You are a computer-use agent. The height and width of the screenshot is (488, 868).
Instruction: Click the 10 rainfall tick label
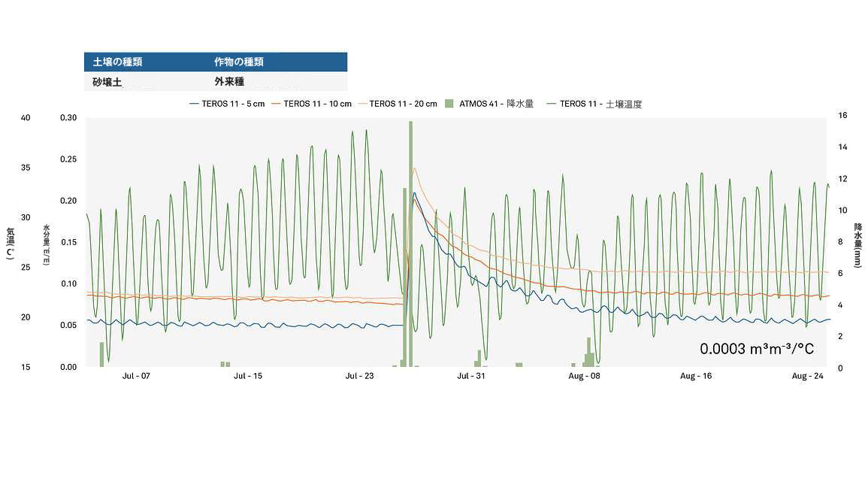(x=842, y=210)
